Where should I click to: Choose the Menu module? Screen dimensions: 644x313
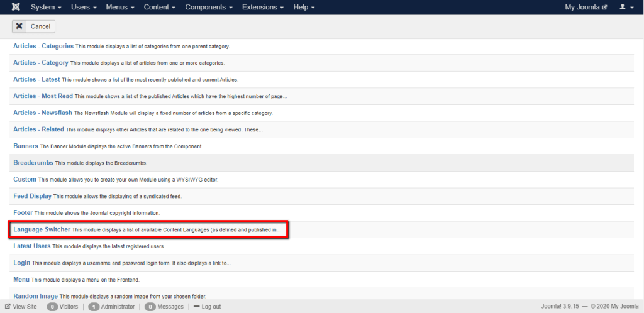click(x=21, y=279)
